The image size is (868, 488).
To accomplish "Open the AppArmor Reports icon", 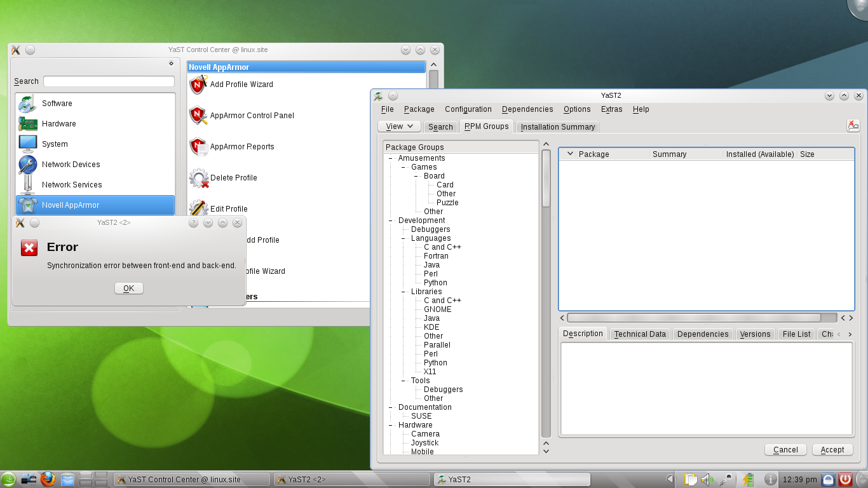I will point(199,147).
